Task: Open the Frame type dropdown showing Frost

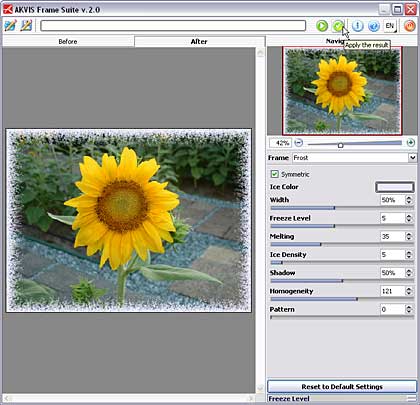Action: (x=354, y=158)
